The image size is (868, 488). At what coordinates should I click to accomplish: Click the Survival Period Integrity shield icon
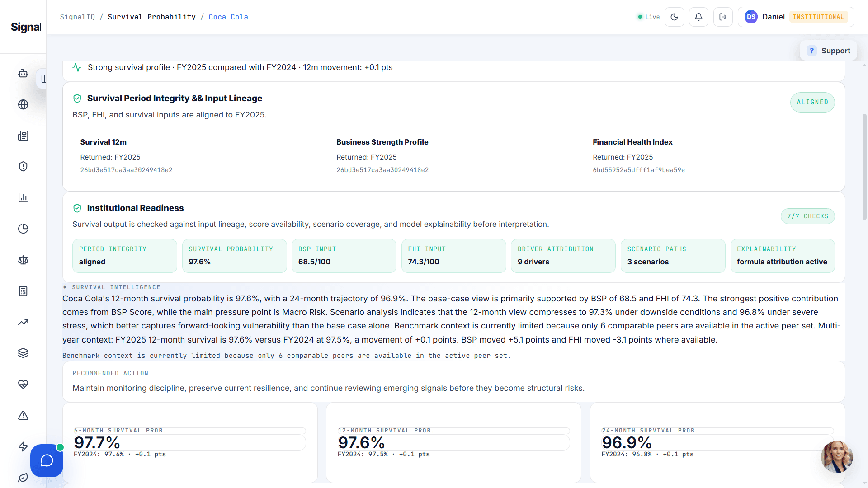coord(77,98)
